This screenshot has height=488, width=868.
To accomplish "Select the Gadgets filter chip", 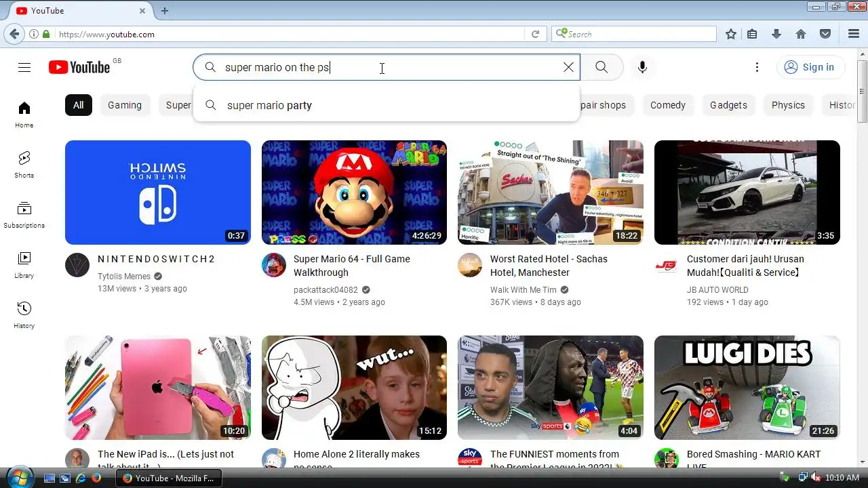I will point(728,105).
